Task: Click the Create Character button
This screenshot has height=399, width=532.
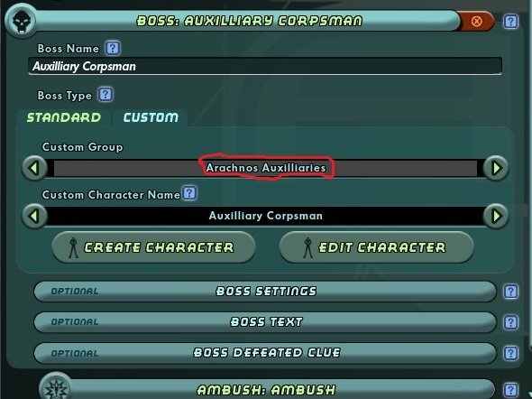Action: point(153,247)
